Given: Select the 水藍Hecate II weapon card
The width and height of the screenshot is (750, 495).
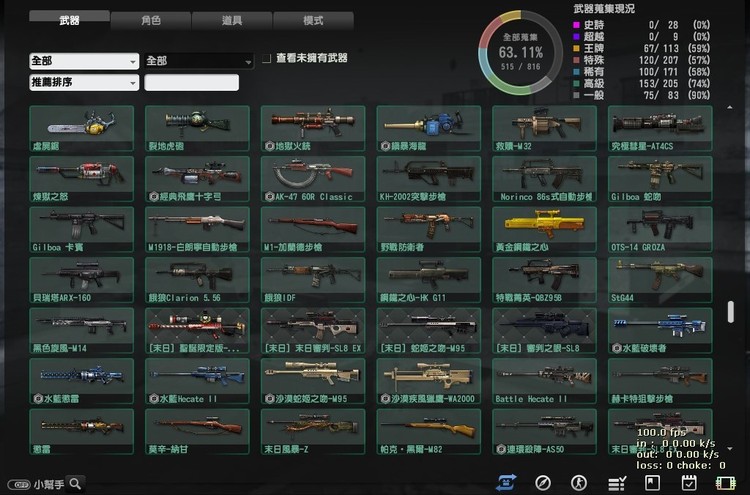Looking at the screenshot, I should pyautogui.click(x=198, y=381).
